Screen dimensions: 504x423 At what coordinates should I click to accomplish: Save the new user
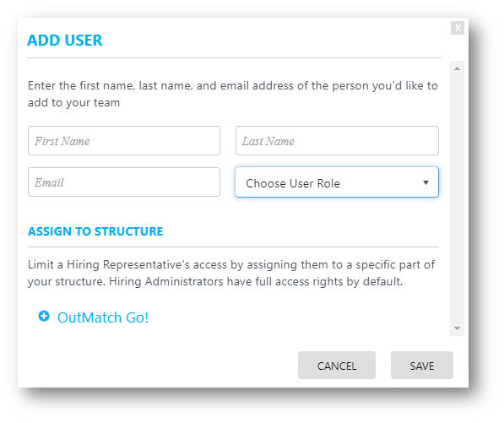(422, 365)
